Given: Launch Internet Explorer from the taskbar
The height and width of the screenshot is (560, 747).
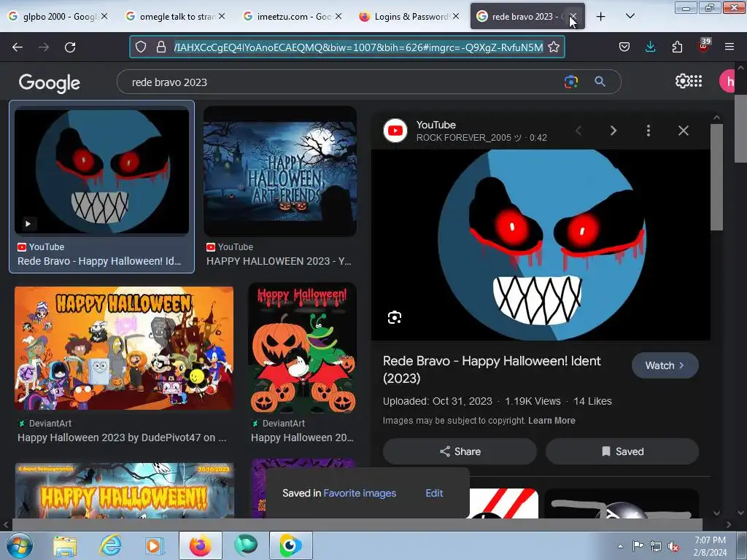Looking at the screenshot, I should [x=110, y=545].
